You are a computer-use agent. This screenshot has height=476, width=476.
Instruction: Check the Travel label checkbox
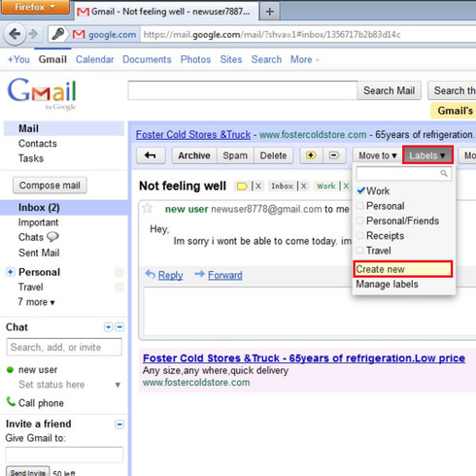359,251
